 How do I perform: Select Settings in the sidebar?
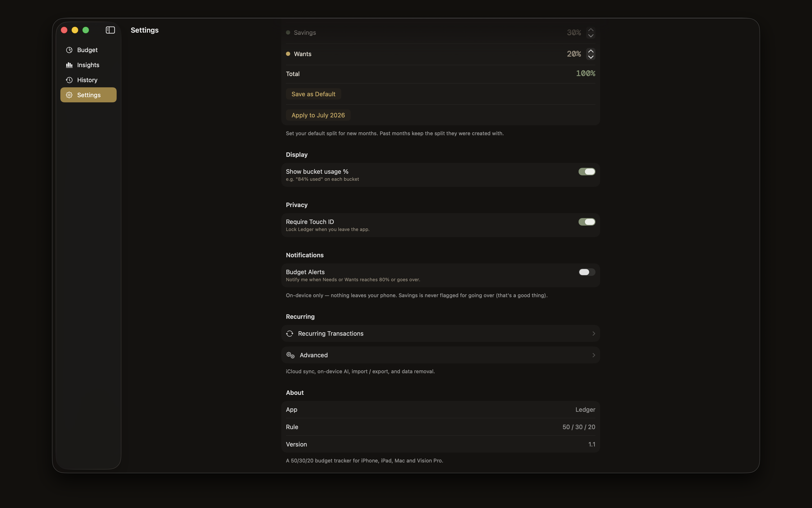point(88,95)
